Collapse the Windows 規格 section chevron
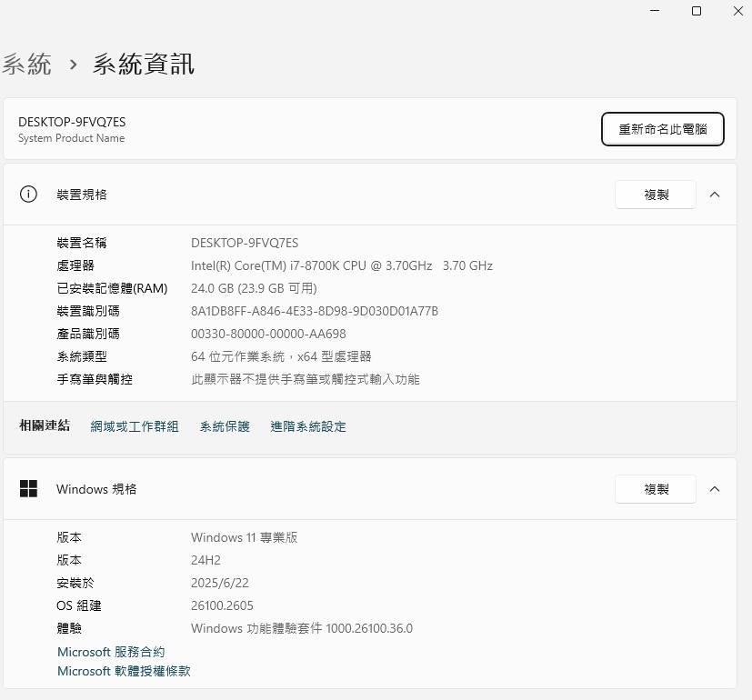 tap(715, 489)
